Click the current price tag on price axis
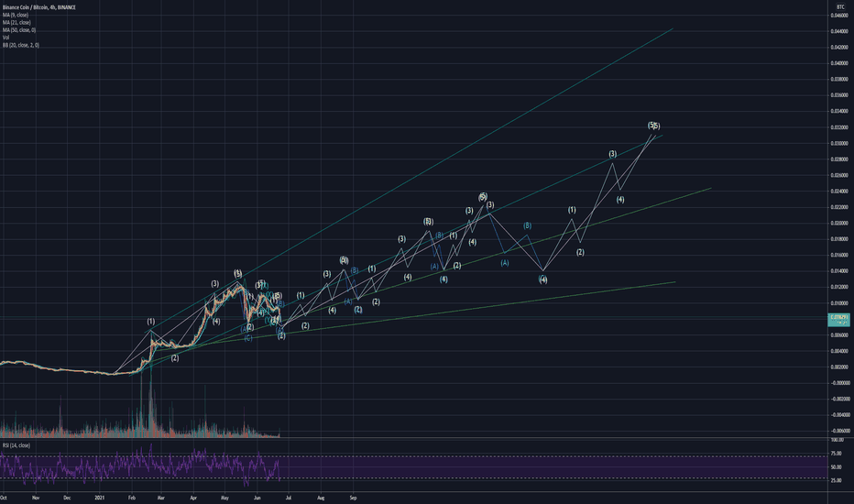 [838, 319]
